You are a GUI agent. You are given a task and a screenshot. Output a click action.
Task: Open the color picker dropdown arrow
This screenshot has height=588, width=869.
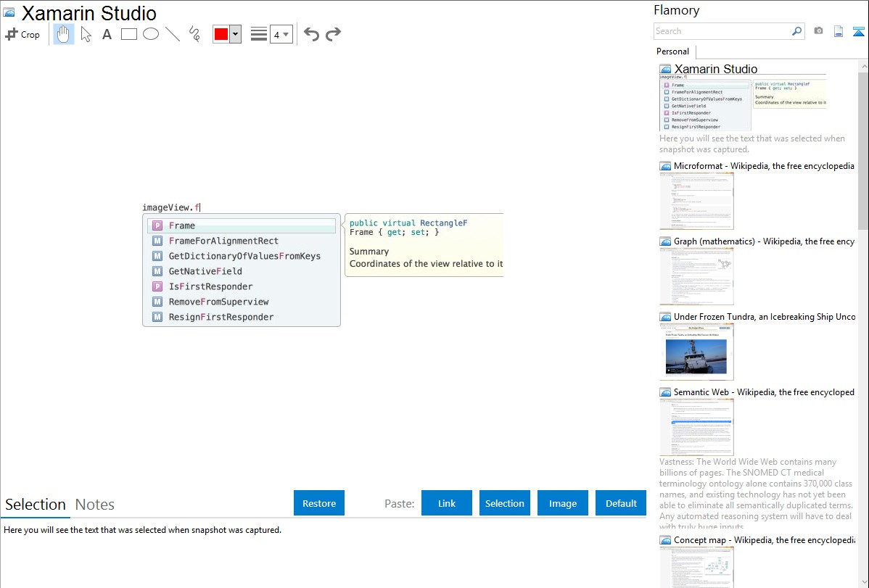(x=235, y=34)
